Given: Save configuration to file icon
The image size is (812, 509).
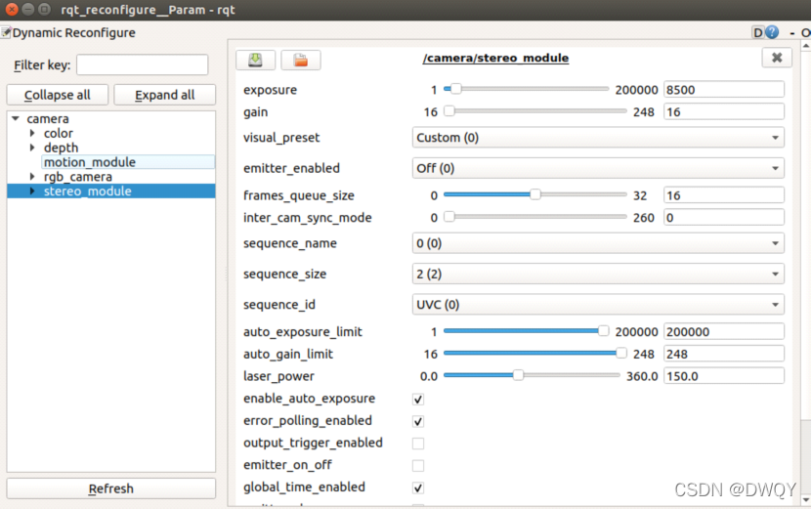Looking at the screenshot, I should click(x=255, y=60).
